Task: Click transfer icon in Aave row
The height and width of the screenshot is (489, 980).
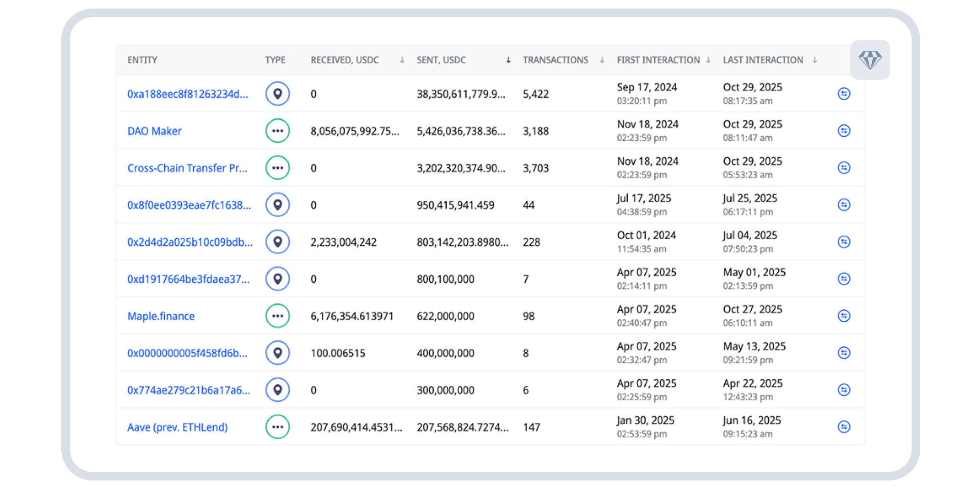Action: click(844, 427)
